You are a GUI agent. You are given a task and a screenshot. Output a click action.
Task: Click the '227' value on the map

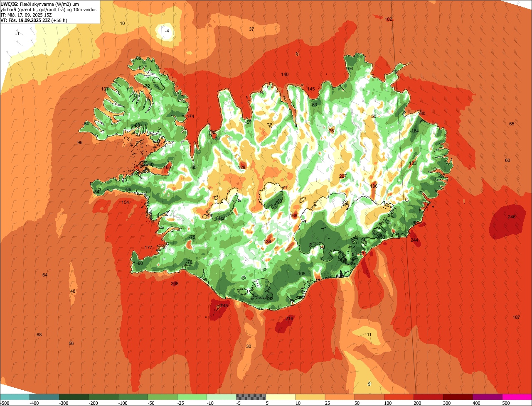(343, 176)
